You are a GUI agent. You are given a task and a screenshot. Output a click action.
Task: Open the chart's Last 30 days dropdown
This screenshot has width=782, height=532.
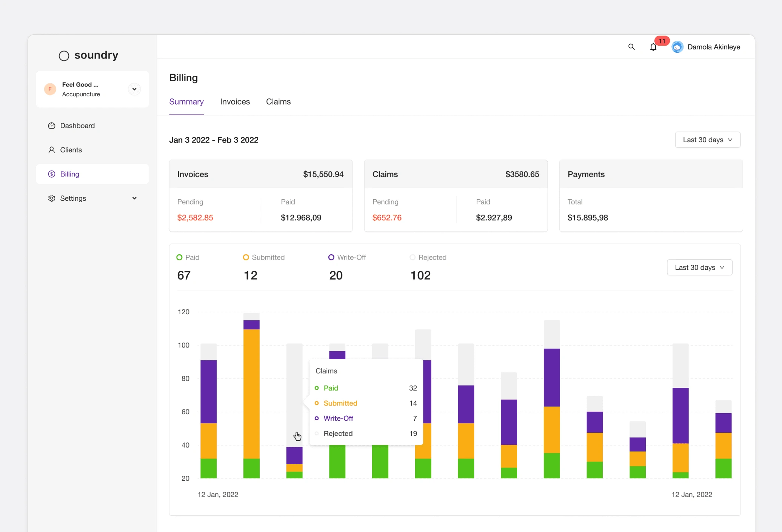coord(699,268)
